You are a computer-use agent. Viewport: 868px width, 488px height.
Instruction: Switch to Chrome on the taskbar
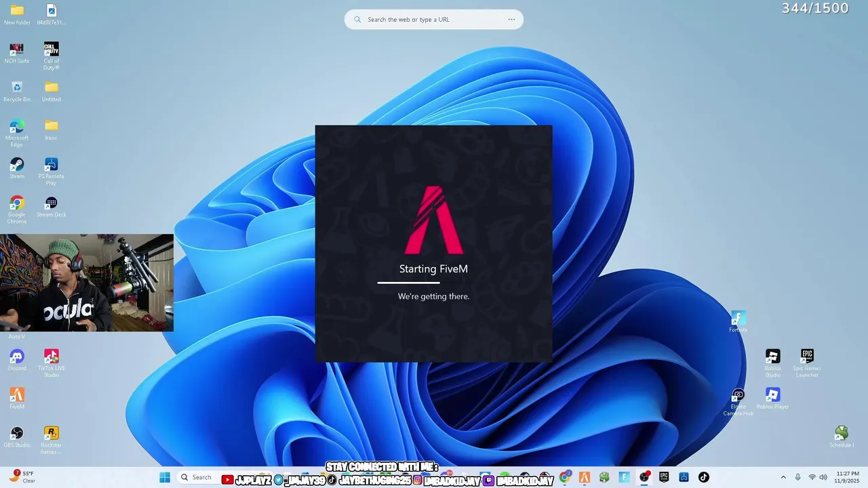click(565, 477)
